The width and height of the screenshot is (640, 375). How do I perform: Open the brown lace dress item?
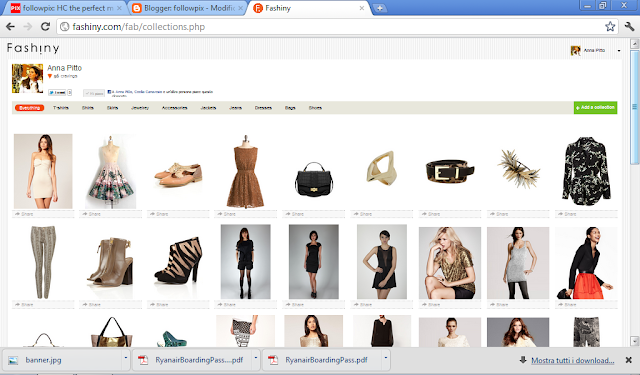pyautogui.click(x=245, y=171)
